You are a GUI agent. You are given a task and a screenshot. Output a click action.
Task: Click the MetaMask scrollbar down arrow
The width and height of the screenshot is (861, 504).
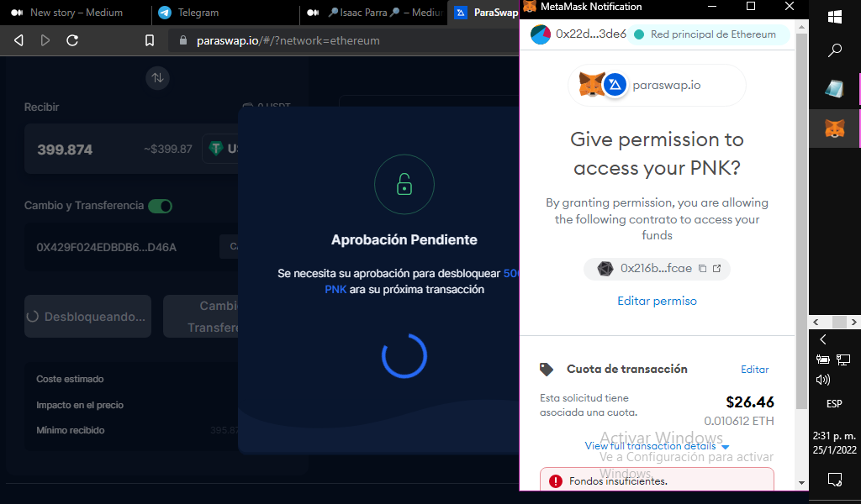(801, 483)
